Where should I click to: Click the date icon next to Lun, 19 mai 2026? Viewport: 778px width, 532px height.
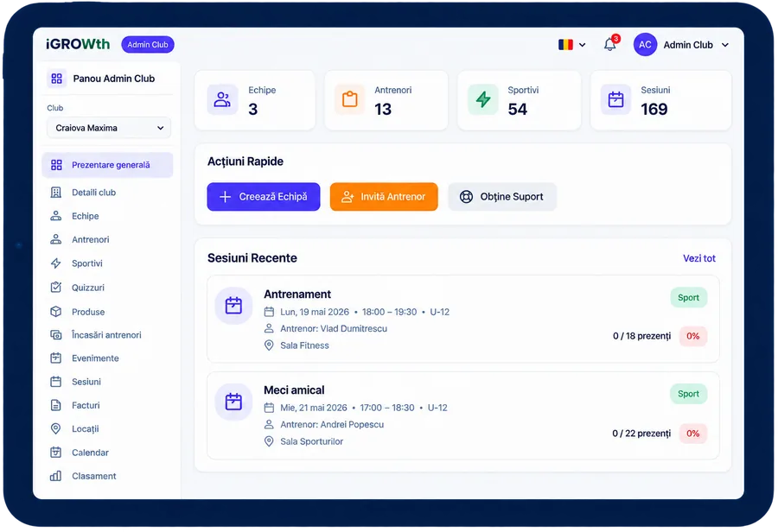pyautogui.click(x=269, y=312)
